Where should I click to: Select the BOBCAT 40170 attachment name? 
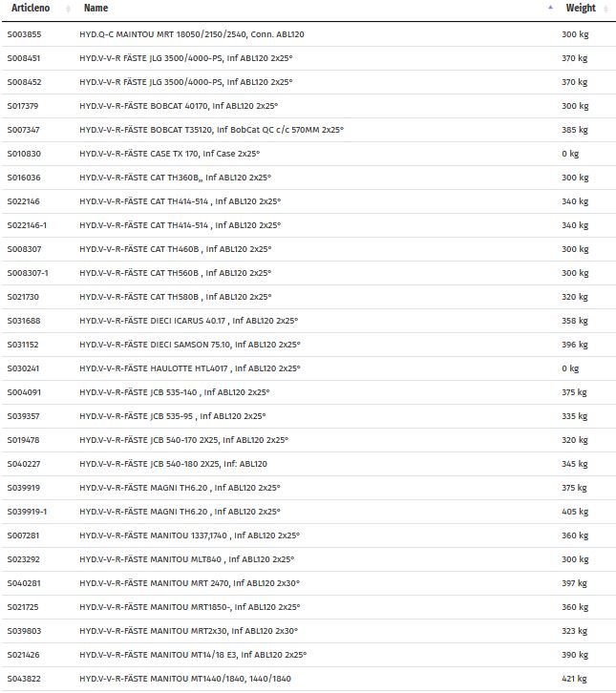179,106
